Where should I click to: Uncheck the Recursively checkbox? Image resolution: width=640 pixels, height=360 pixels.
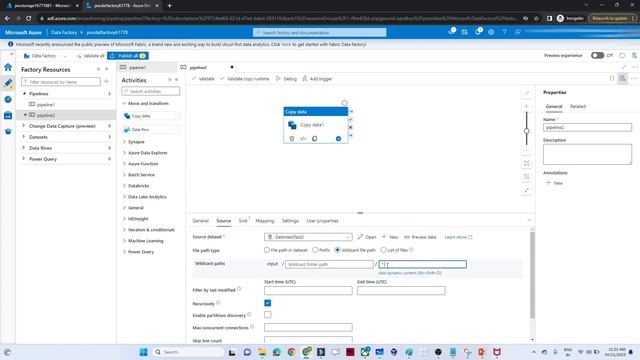coord(267,303)
